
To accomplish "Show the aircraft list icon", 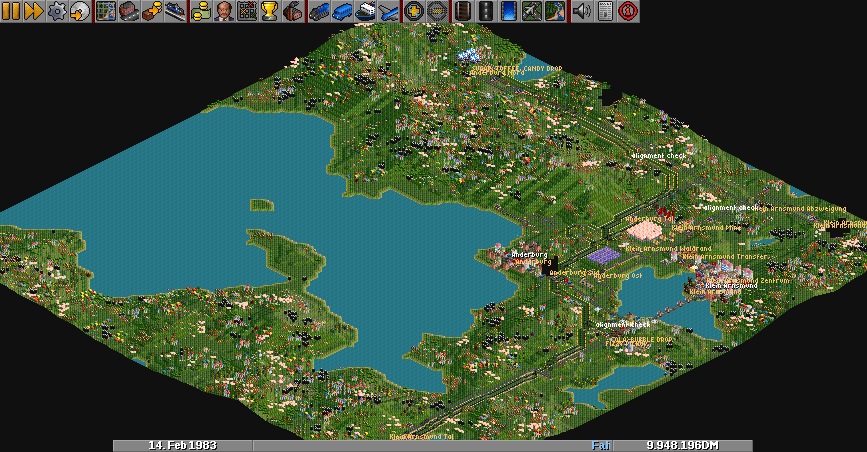I will pyautogui.click(x=388, y=11).
